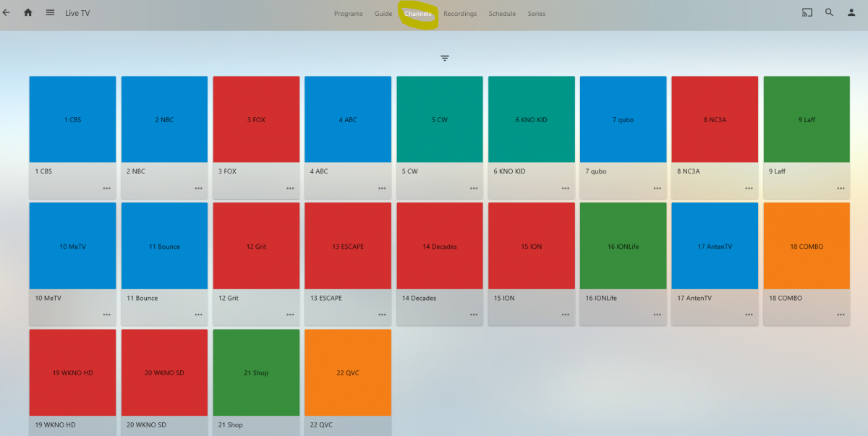
Task: Open the red 20 WKNO SD channel tile
Action: point(164,372)
